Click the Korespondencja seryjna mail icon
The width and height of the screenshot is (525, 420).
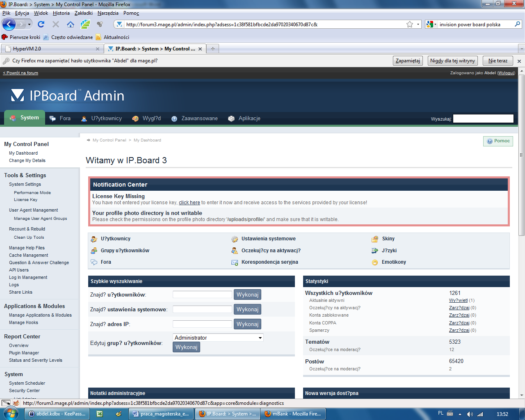[x=235, y=262]
